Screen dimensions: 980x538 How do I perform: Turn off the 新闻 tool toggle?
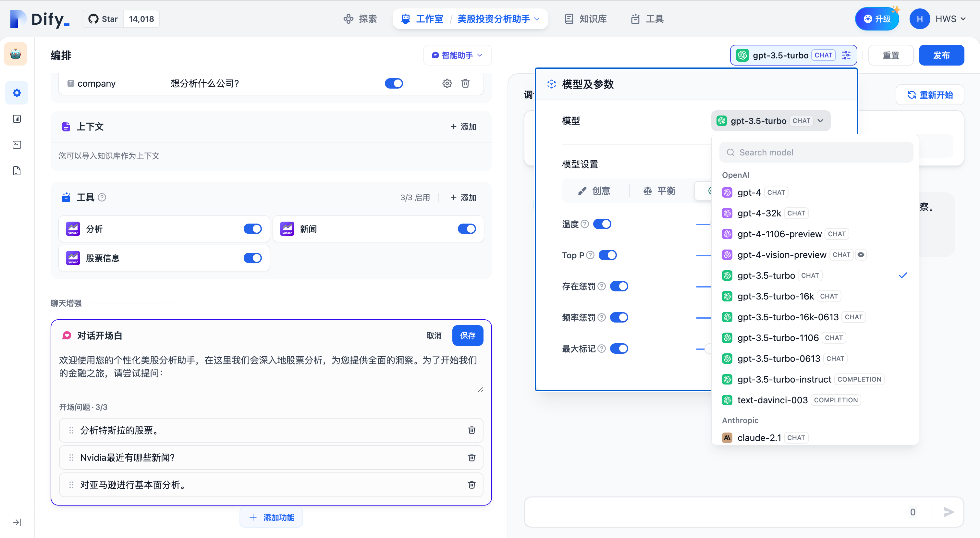pyautogui.click(x=467, y=229)
